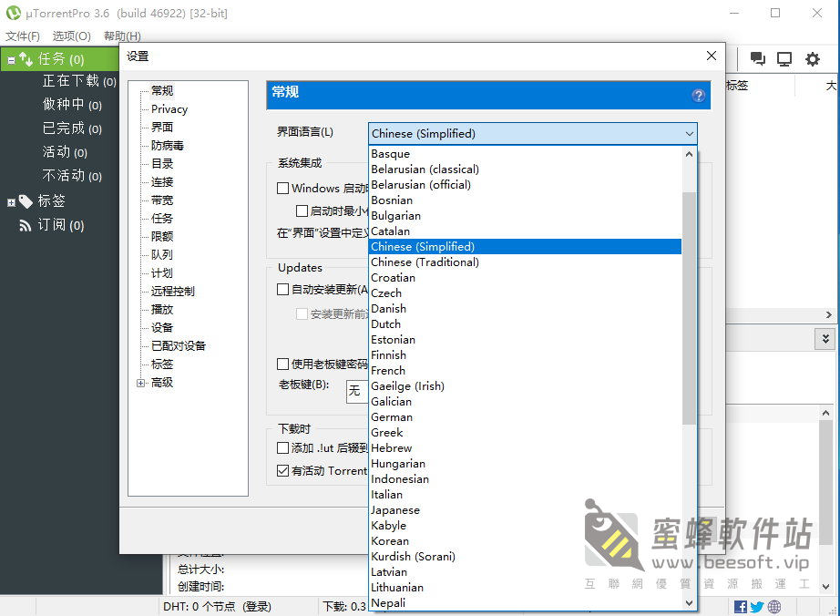Open the 选项(O) menu
This screenshot has width=840, height=616.
pyautogui.click(x=72, y=36)
